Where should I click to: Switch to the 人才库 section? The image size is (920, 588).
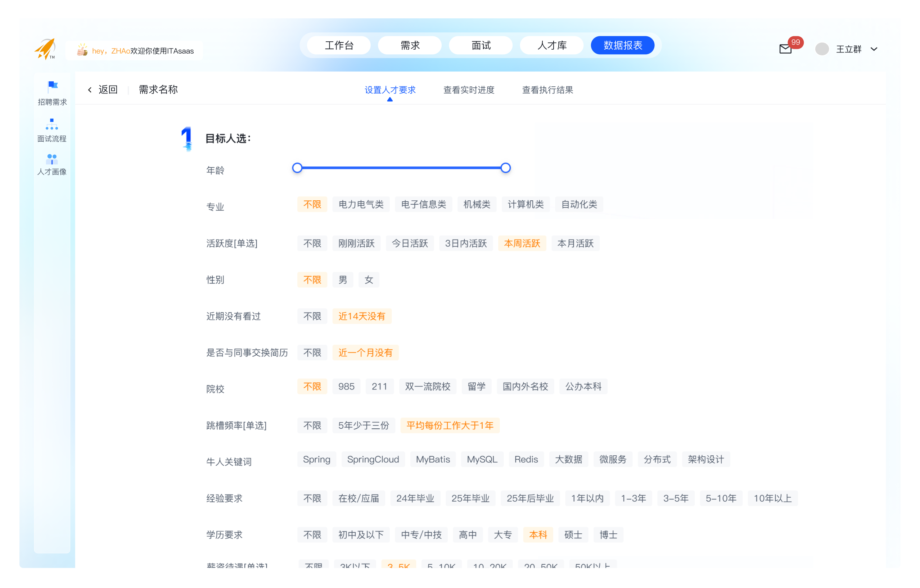click(552, 45)
